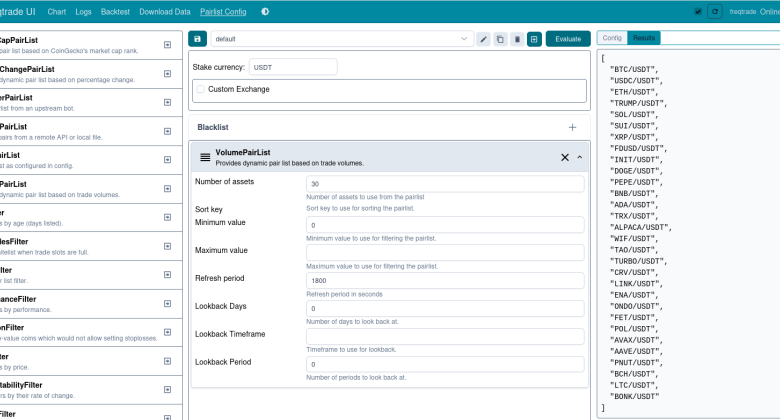Expand the Blacklist section with plus

pyautogui.click(x=572, y=128)
